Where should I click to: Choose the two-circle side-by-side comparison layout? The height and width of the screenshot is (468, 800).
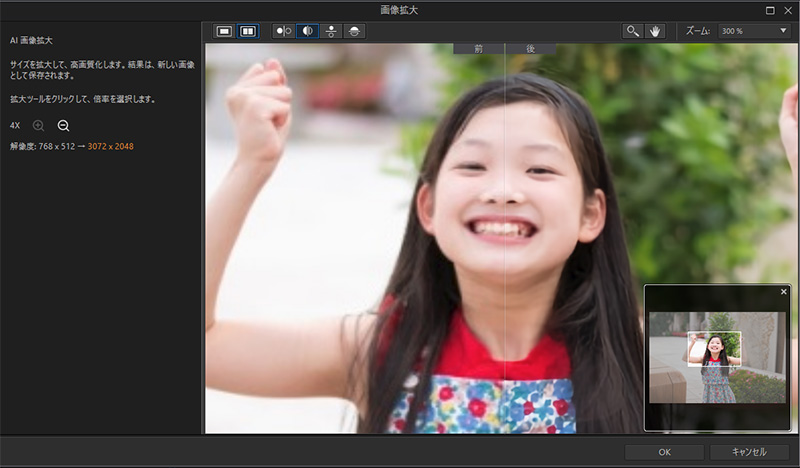click(284, 31)
